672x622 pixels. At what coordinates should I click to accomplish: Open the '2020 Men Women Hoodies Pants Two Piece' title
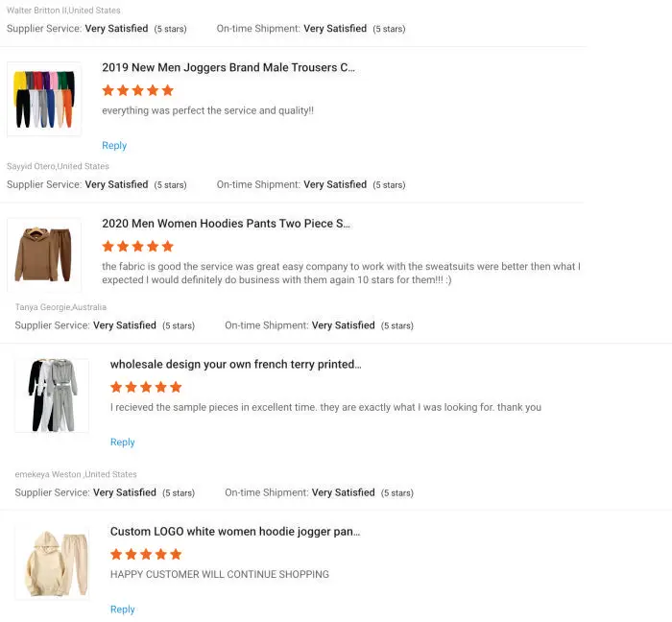point(226,224)
